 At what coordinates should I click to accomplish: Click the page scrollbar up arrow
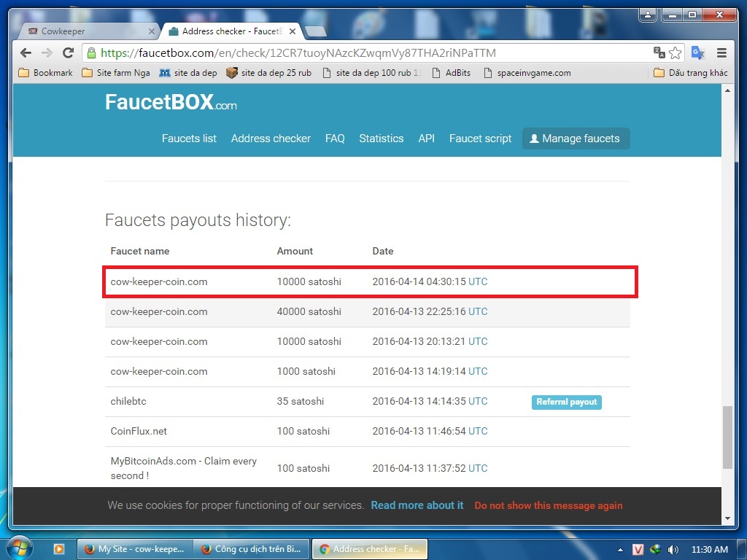click(727, 90)
